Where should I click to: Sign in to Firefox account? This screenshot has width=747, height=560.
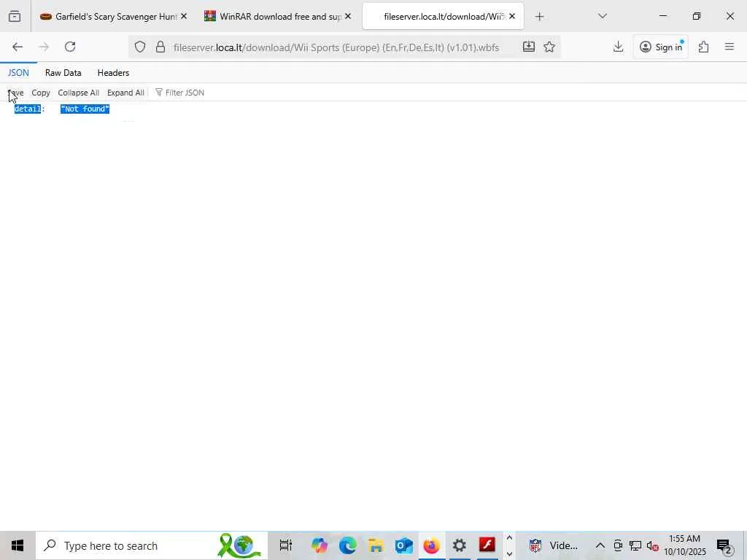(x=661, y=47)
